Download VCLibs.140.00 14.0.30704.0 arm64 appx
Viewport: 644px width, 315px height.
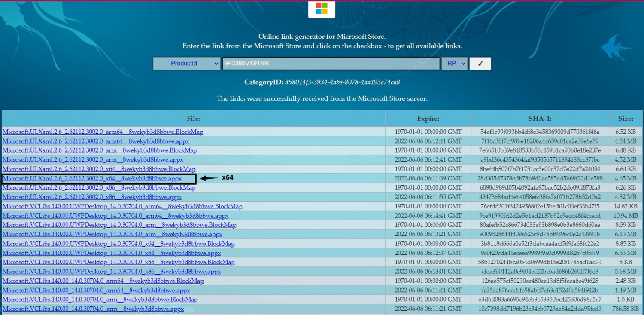[96, 290]
